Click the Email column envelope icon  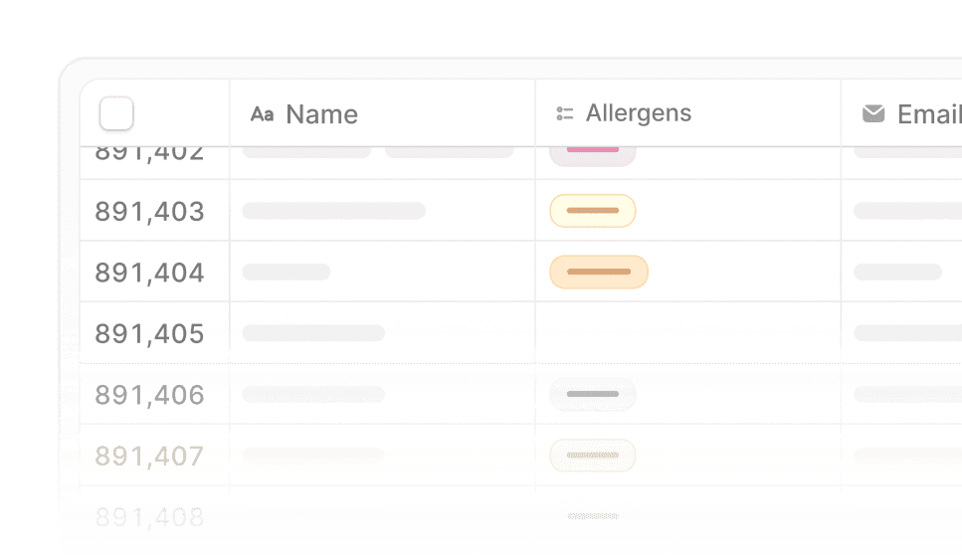873,114
